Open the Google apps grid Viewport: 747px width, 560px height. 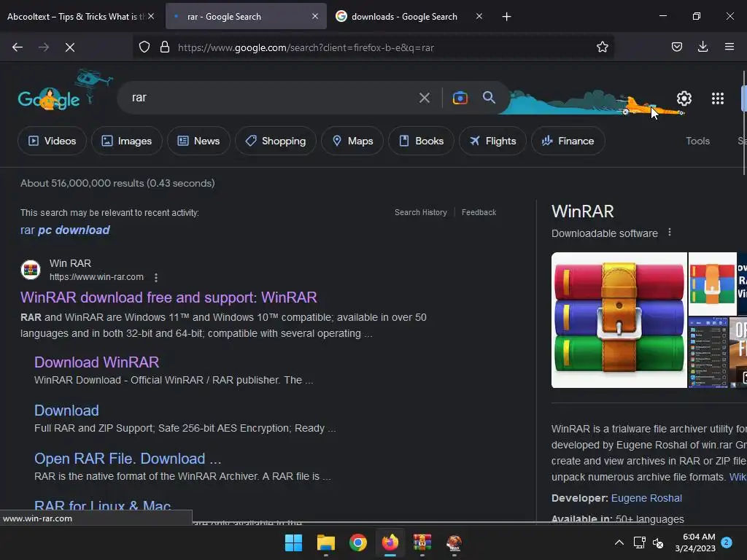click(718, 98)
